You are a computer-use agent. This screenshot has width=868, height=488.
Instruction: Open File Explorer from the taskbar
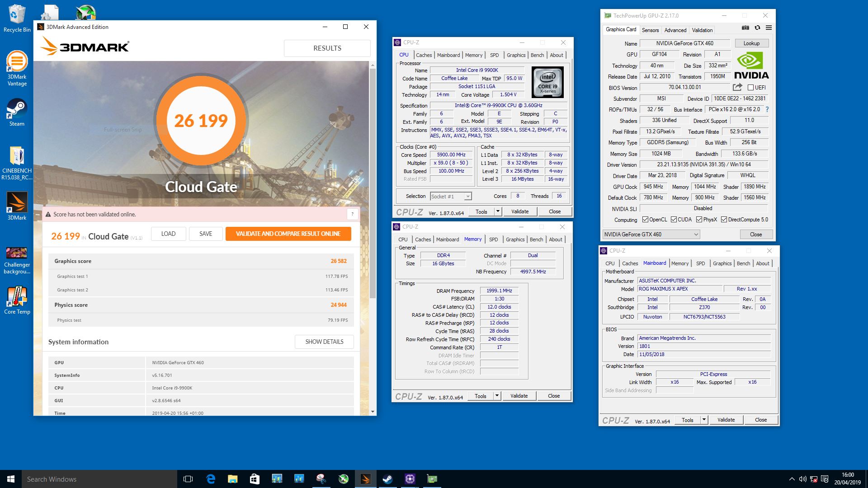pyautogui.click(x=232, y=479)
